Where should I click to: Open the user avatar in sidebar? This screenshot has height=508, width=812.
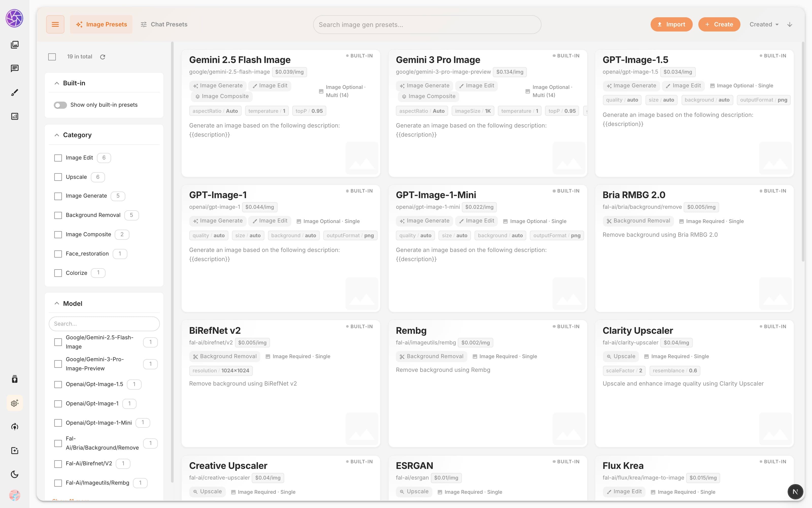click(14, 495)
